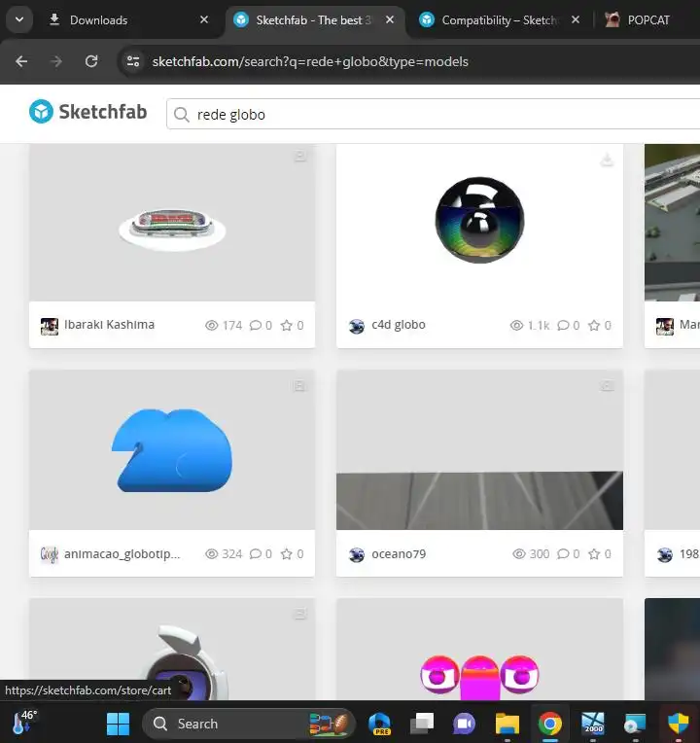700x743 pixels.
Task: Like the animacao_globotip model star
Action: [x=287, y=554]
